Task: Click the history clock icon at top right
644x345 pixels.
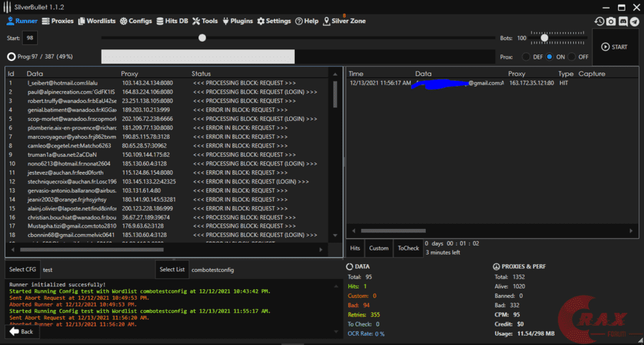Action: click(600, 21)
